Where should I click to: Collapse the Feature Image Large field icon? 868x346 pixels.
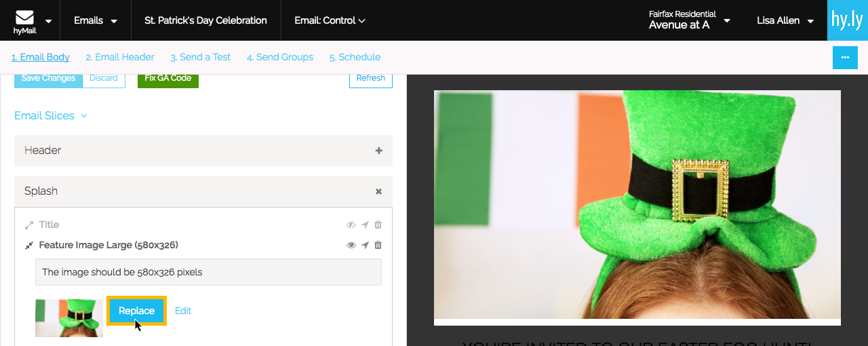29,245
